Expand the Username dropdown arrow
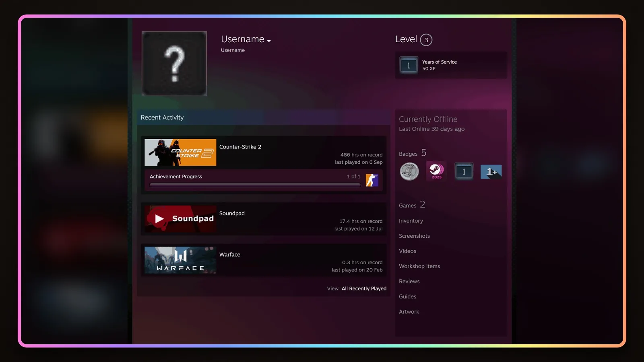This screenshot has height=362, width=644. [x=269, y=41]
